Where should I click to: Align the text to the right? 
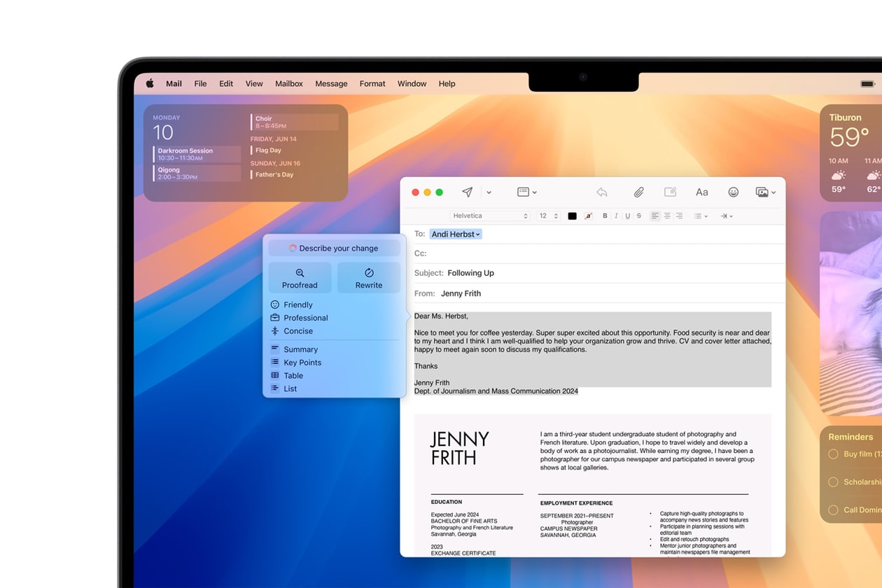[x=679, y=216]
